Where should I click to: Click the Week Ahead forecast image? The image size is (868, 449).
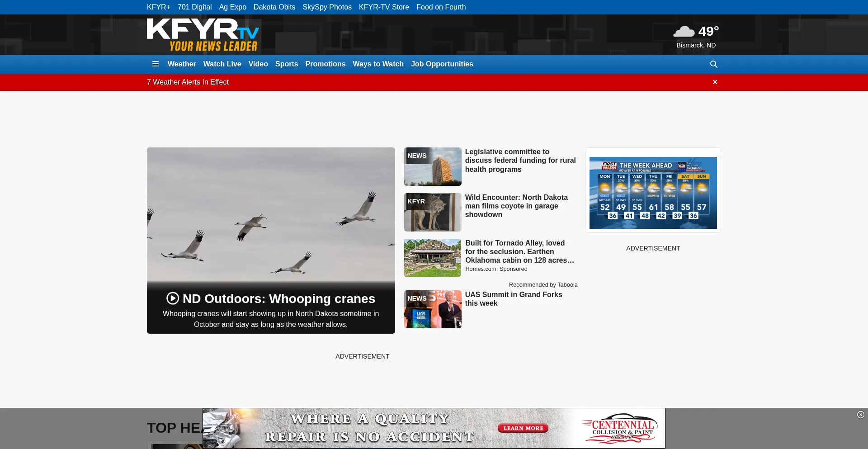coord(653,193)
